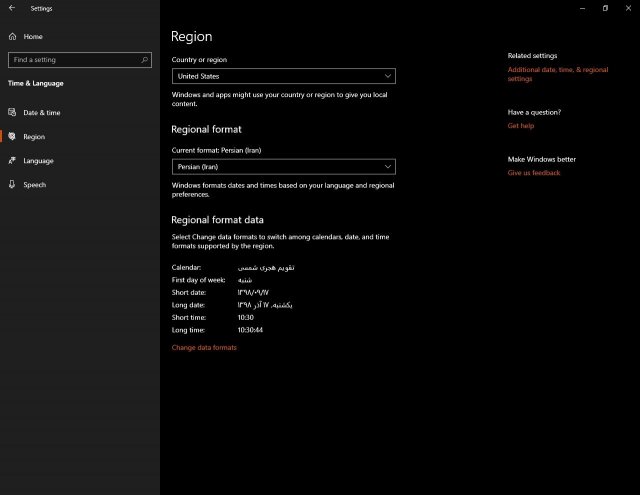The height and width of the screenshot is (495, 640).
Task: Click the First day of week value
Action: (x=245, y=280)
